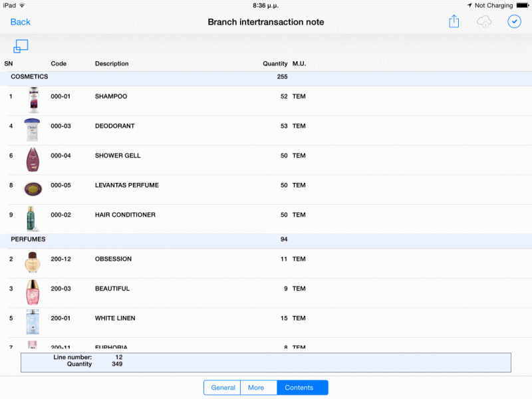Tap the LEVANTAS PERFUME product image
This screenshot has height=399, width=532.
pos(33,189)
